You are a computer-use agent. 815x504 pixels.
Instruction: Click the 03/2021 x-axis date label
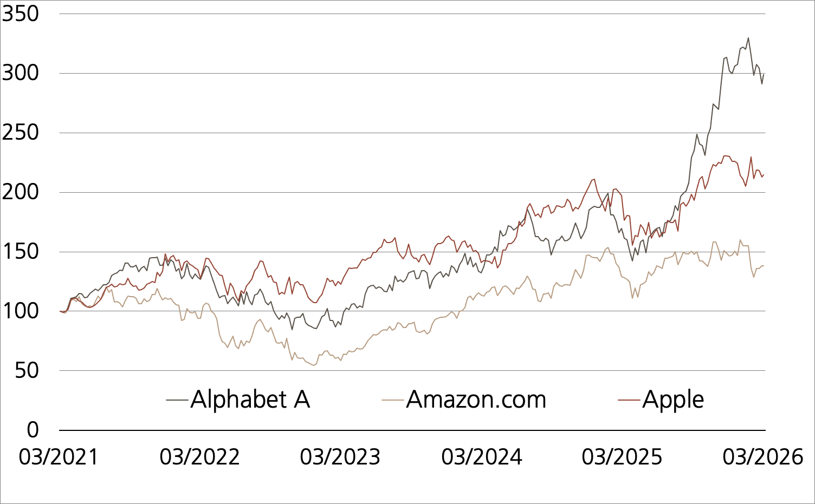pyautogui.click(x=59, y=457)
